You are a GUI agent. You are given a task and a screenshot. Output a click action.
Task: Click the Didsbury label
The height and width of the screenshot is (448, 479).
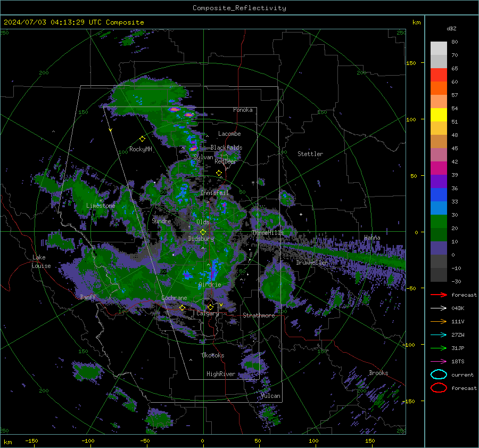(201, 239)
